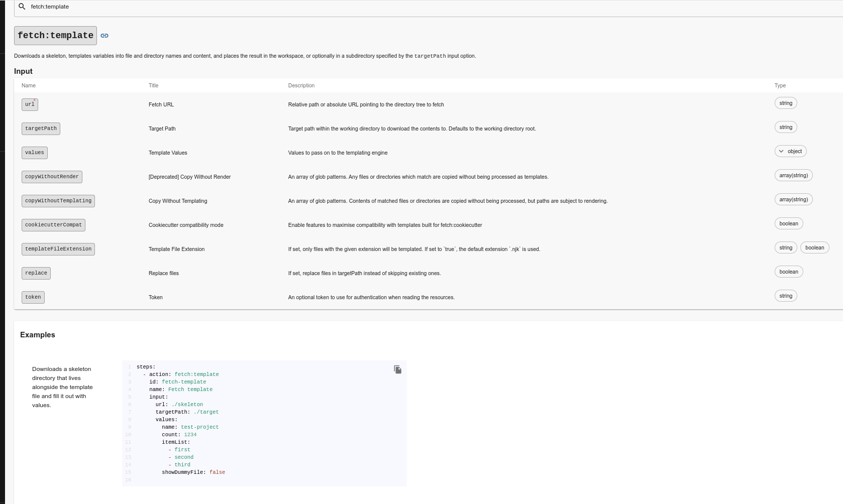Select the url parameter name chip
The height and width of the screenshot is (504, 843).
pyautogui.click(x=30, y=104)
